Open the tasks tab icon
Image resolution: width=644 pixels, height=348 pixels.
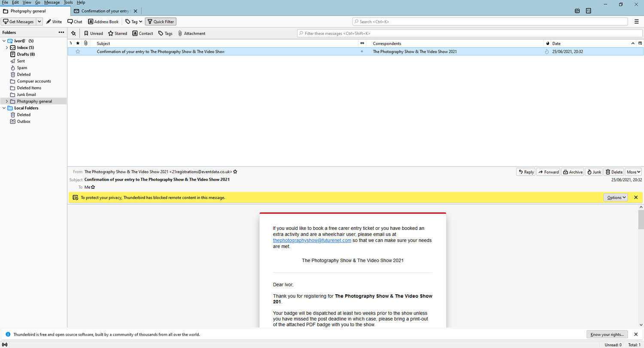588,11
